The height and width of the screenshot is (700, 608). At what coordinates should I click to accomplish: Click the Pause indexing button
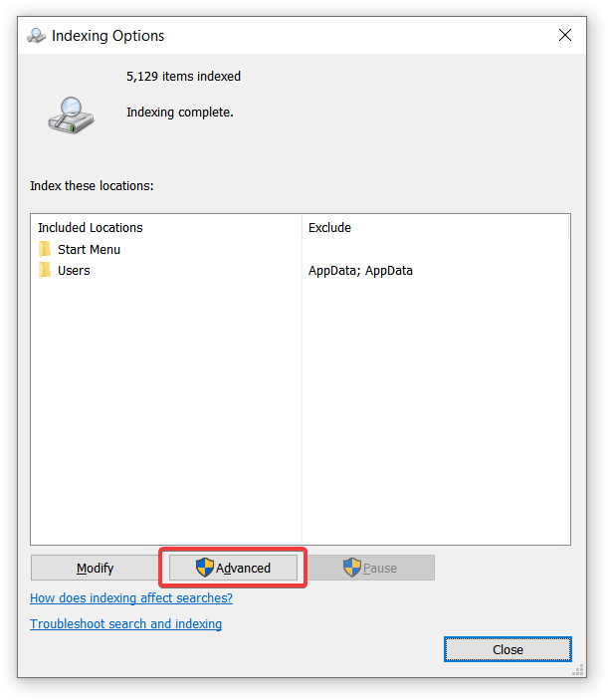[370, 568]
